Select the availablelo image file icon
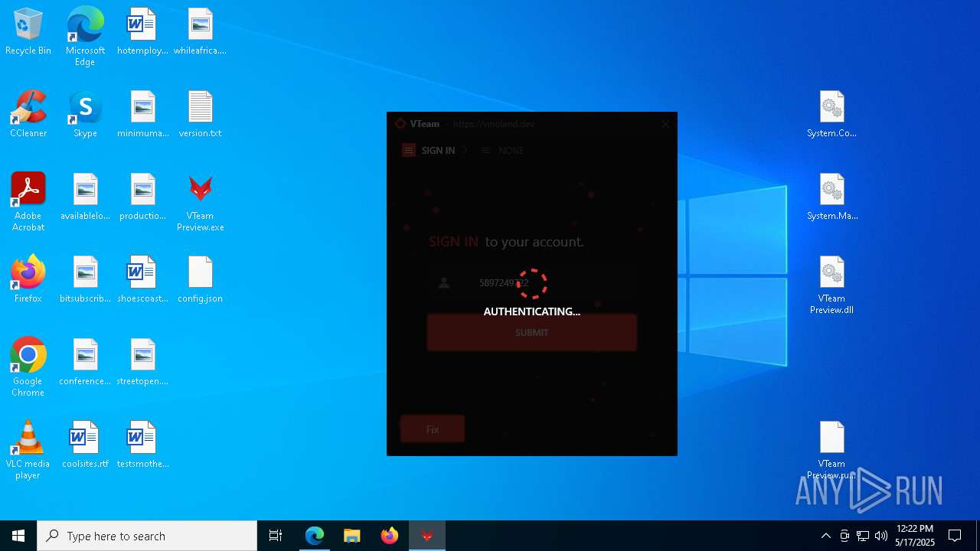Viewport: 980px width, 551px height. coord(85,197)
